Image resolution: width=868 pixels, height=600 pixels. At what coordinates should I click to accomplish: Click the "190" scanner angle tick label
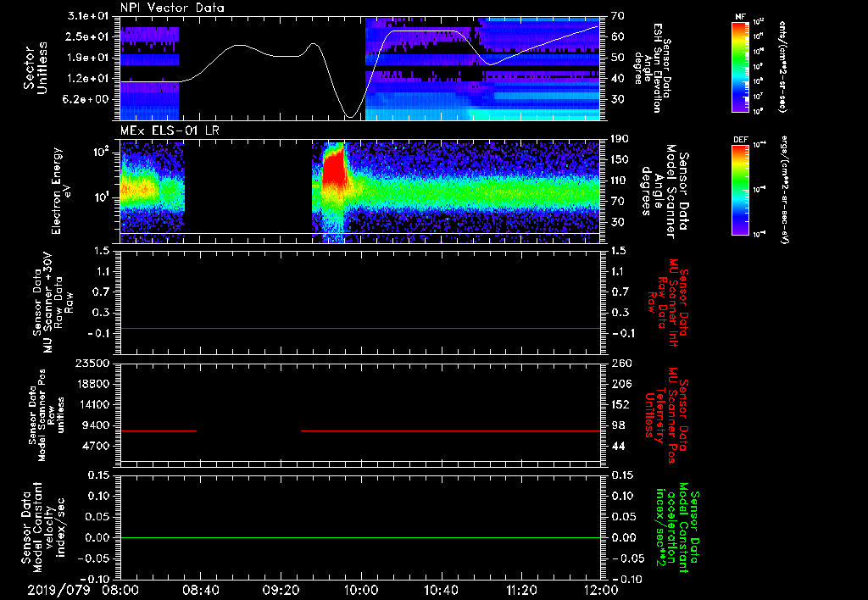pos(620,139)
